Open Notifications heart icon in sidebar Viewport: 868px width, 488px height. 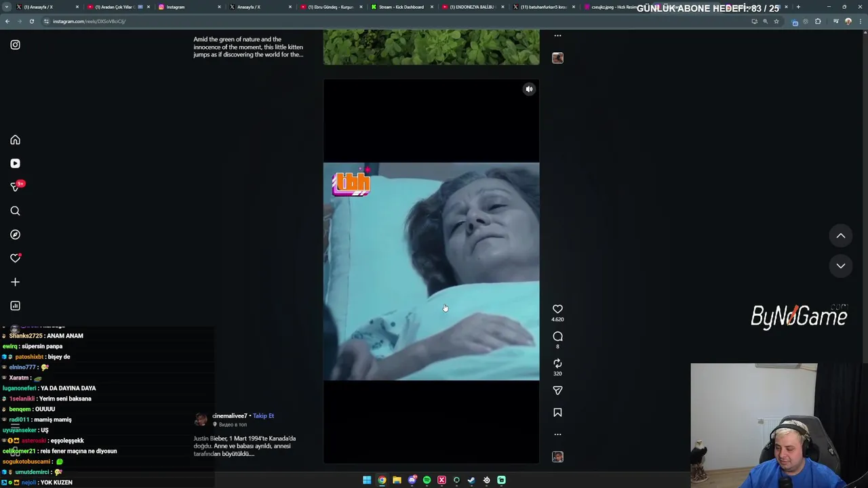click(15, 258)
